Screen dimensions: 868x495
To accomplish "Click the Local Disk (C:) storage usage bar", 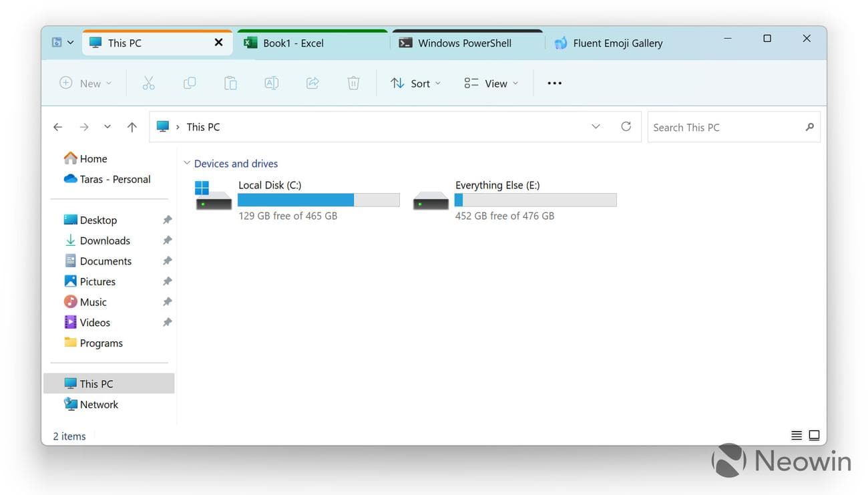I will (318, 199).
